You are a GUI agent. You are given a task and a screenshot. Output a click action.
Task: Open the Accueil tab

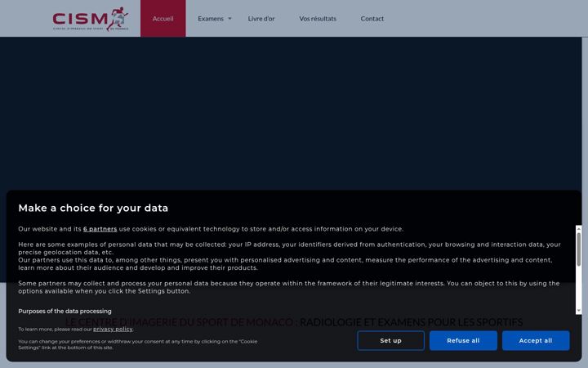(163, 18)
